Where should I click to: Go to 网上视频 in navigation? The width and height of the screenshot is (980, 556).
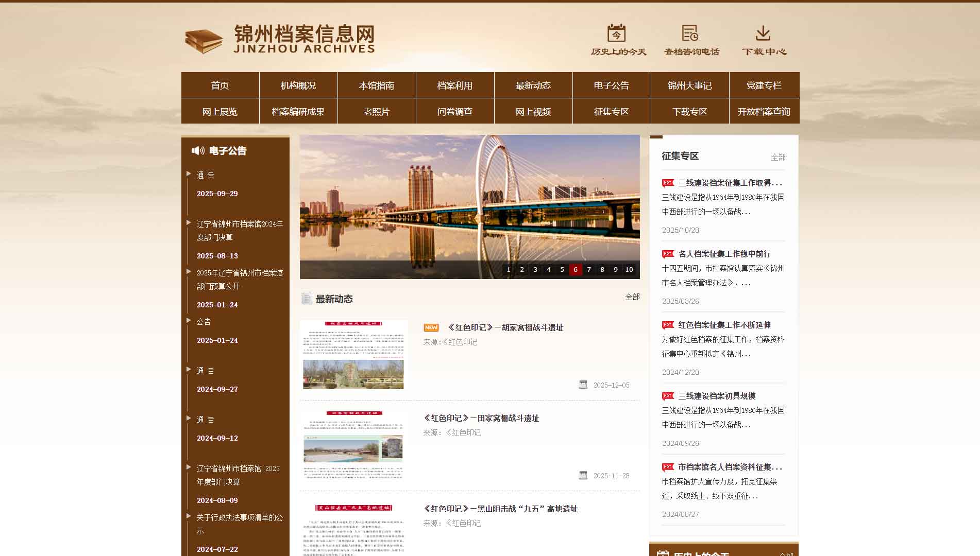click(x=533, y=111)
